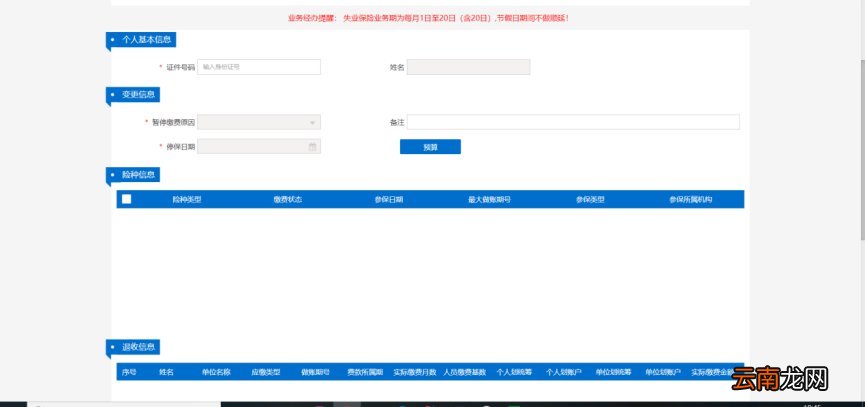Click the 参保所属机构 column header
Screen dimensions: 865x407
click(x=691, y=200)
